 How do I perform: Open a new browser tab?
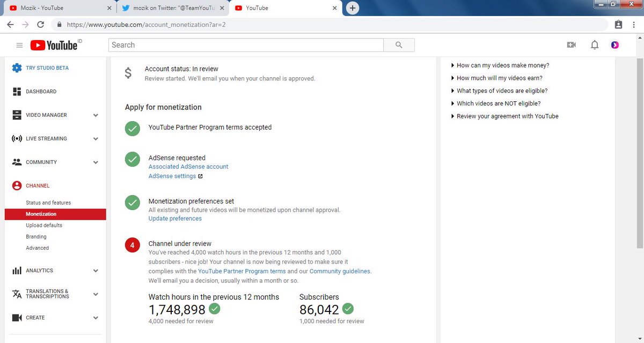pos(353,8)
